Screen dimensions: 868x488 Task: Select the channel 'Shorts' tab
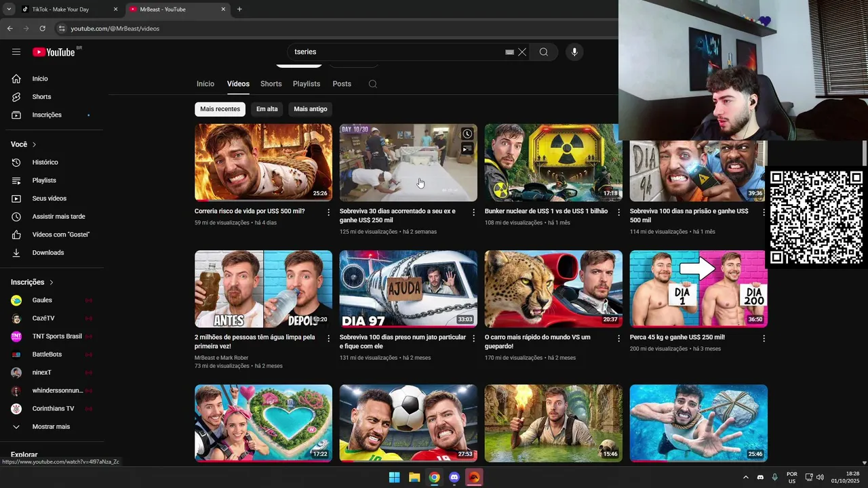tap(271, 84)
